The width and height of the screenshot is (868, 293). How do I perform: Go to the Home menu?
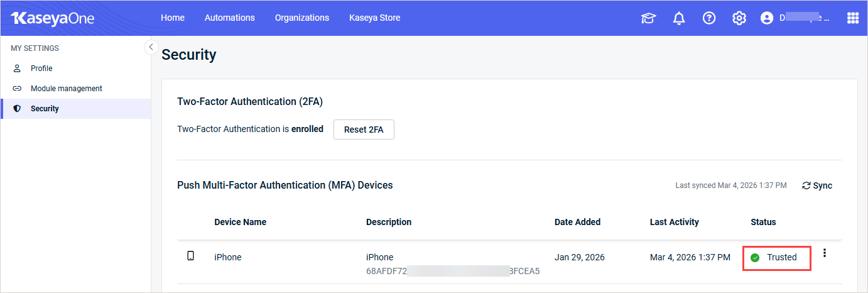[173, 18]
